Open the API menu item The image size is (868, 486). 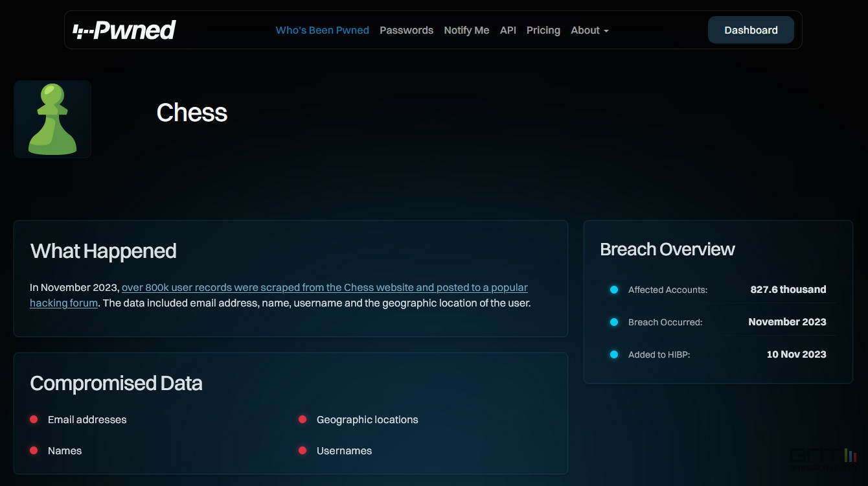click(508, 30)
